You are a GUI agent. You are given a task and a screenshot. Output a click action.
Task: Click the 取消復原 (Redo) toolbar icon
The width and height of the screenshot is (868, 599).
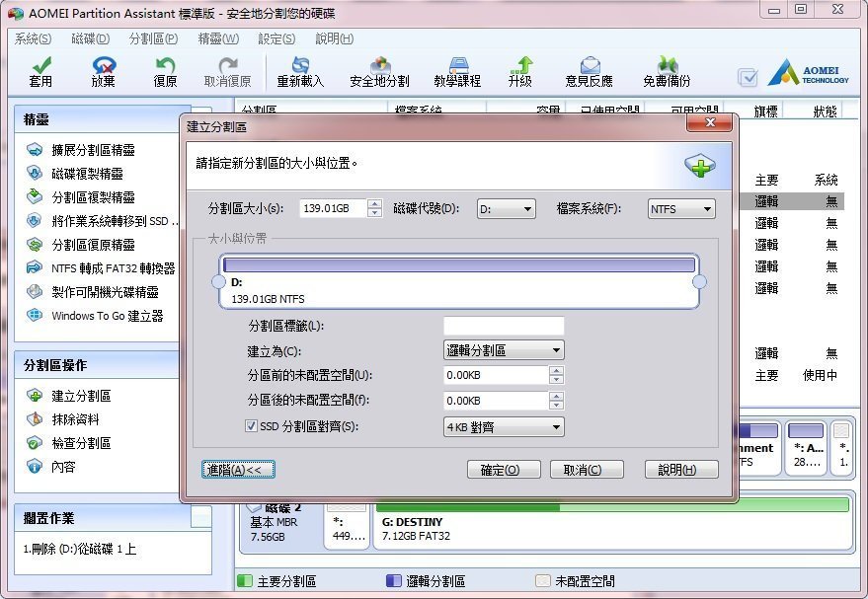coord(227,72)
